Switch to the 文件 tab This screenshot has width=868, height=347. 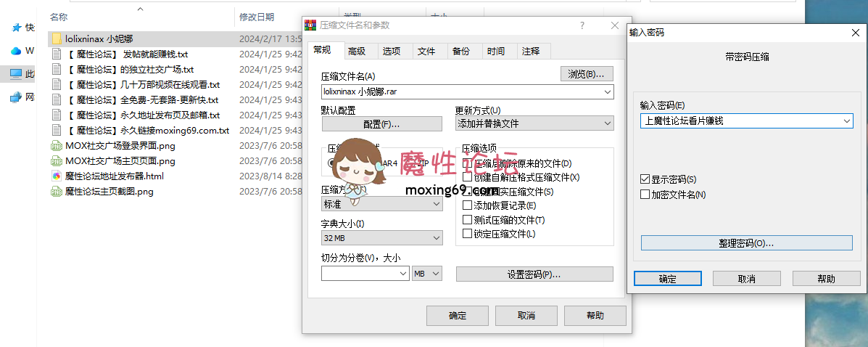tap(426, 51)
